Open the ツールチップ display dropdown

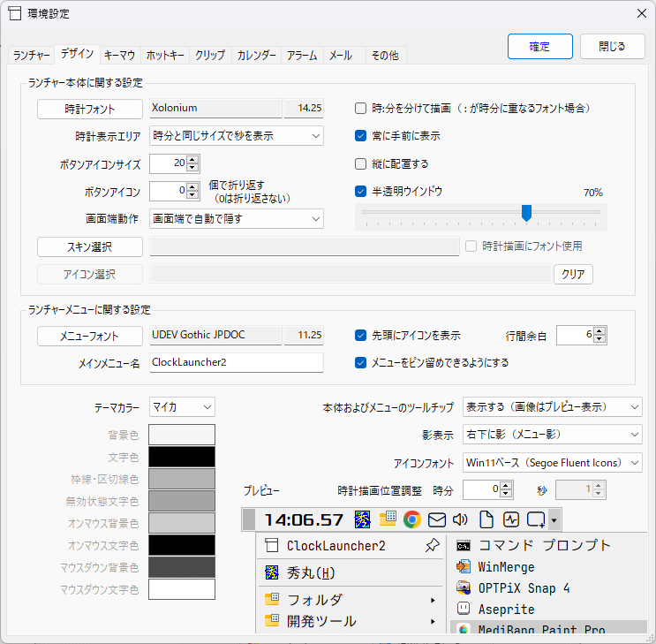pos(552,407)
